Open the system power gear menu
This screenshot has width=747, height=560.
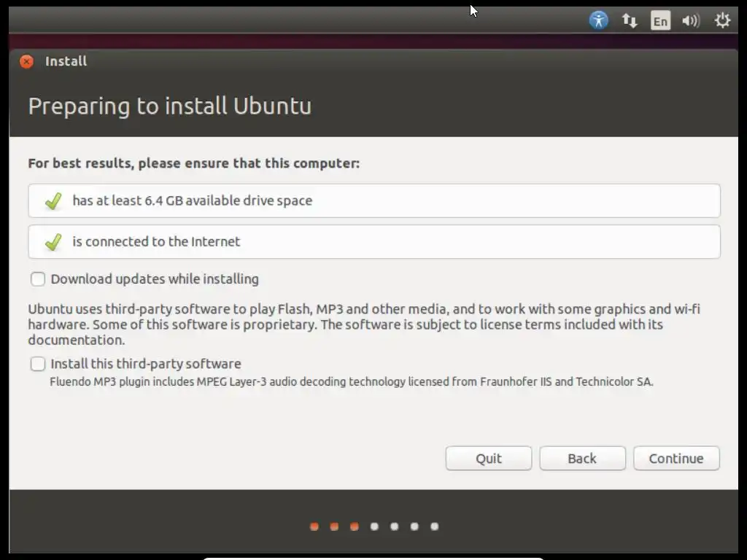point(722,20)
